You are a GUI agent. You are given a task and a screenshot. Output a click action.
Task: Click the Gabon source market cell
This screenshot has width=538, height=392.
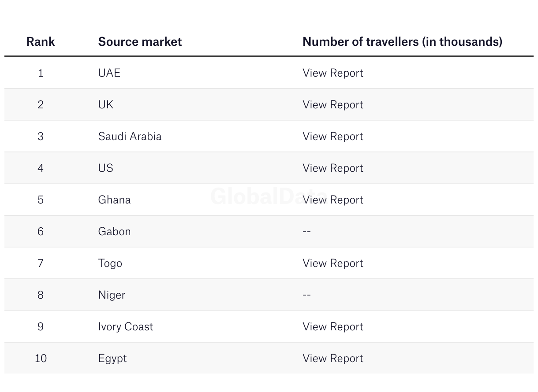pyautogui.click(x=114, y=232)
